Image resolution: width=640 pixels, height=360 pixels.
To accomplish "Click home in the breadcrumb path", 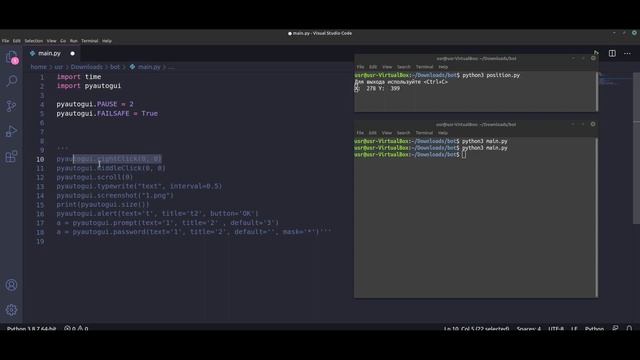I will [39, 67].
